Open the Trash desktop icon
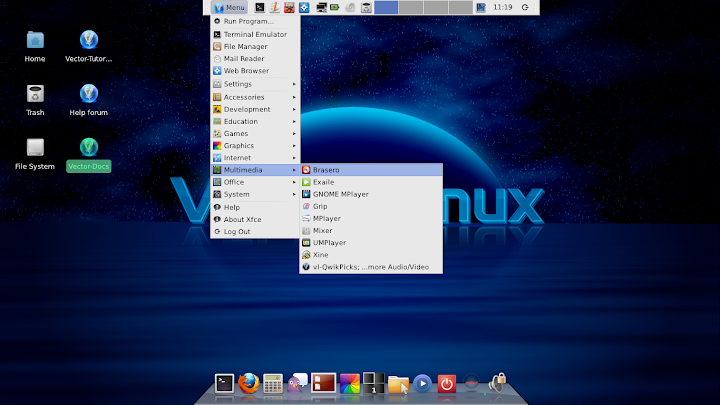720x405 pixels. 35,100
